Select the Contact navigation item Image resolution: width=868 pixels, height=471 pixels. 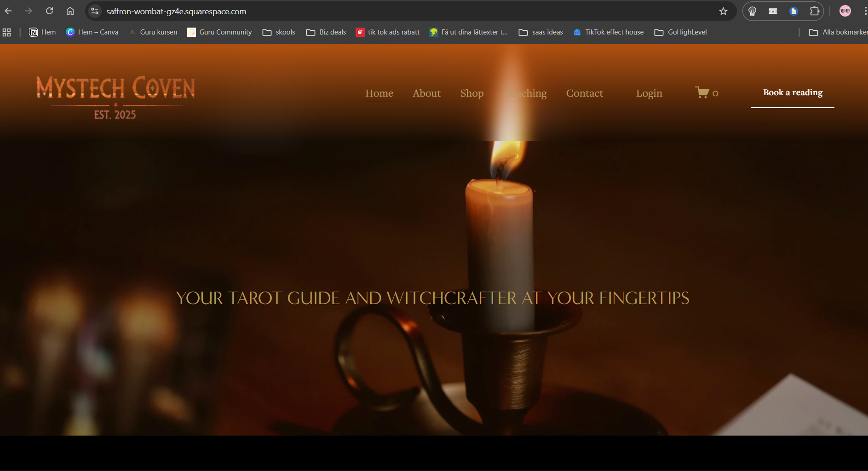[x=585, y=93]
